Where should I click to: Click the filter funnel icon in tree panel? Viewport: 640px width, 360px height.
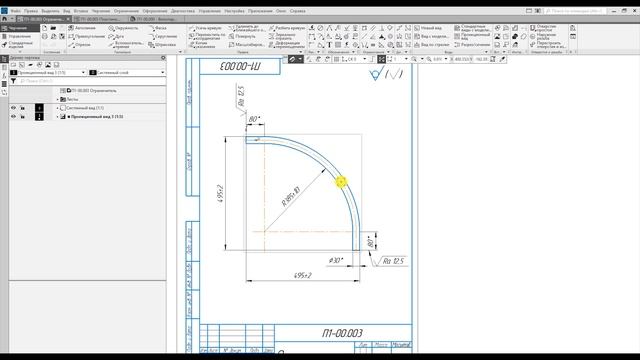tap(13, 81)
